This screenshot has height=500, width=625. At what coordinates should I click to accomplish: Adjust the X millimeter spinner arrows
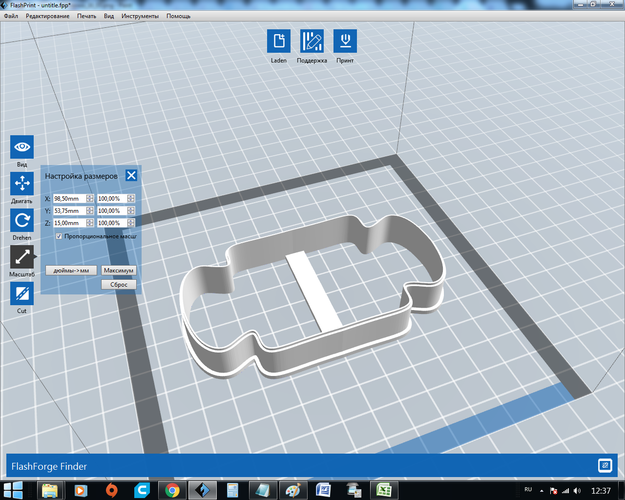(90, 199)
